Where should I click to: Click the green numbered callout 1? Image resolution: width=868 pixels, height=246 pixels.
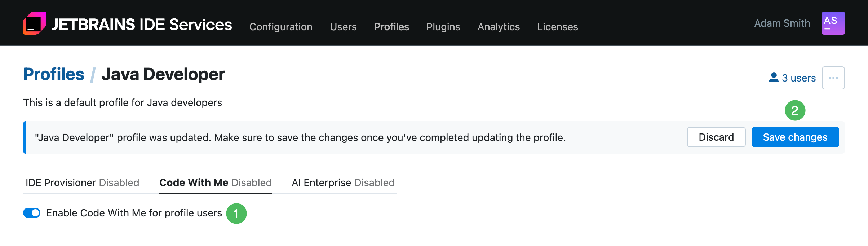[x=237, y=214]
